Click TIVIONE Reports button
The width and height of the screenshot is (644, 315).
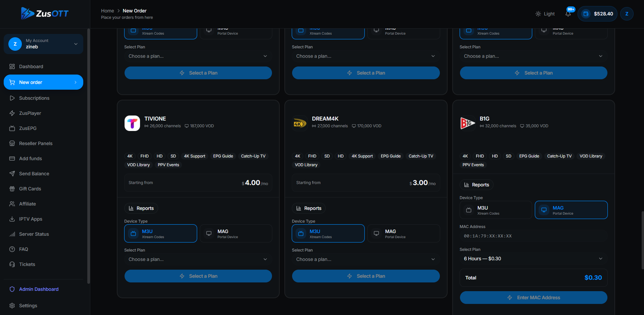coord(141,208)
